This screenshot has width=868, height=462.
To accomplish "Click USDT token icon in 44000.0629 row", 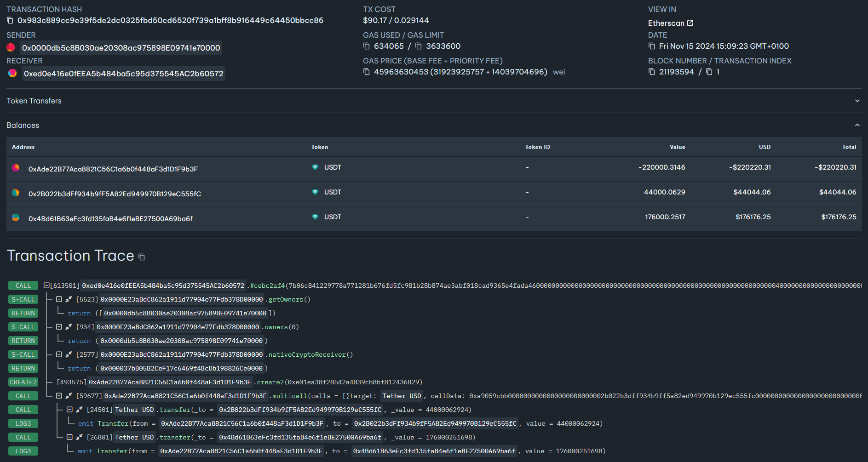I will (x=315, y=192).
